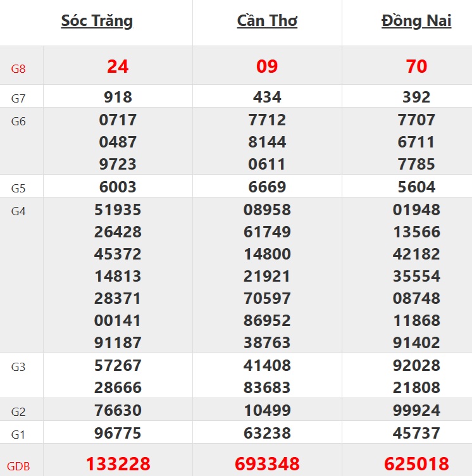Select Cần Thơ G8 number 09
The image size is (472, 476).
click(267, 66)
